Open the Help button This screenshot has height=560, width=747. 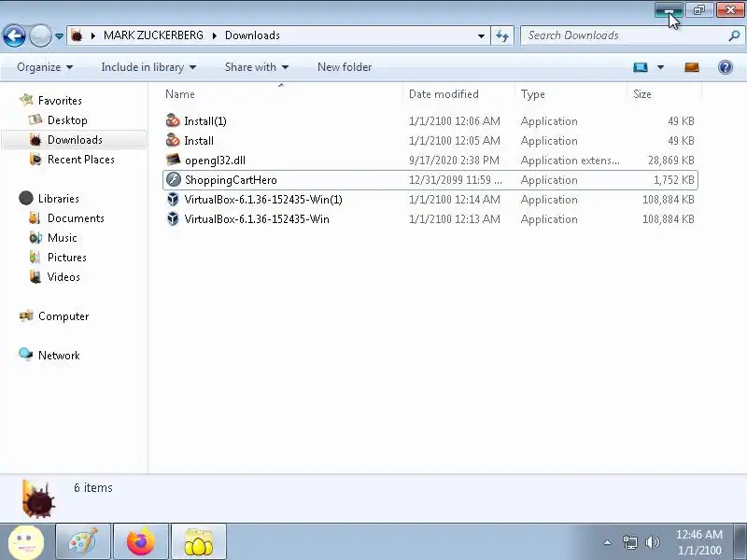click(x=726, y=67)
